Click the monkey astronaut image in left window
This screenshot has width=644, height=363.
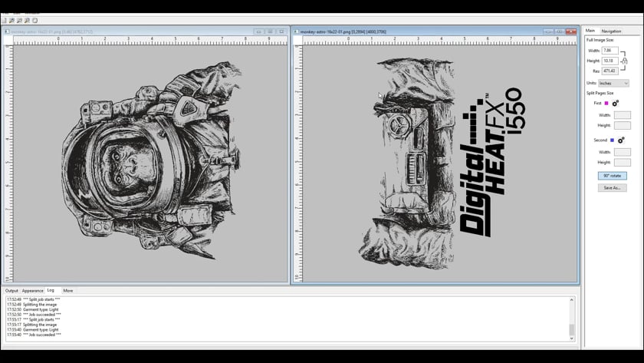[152, 161]
